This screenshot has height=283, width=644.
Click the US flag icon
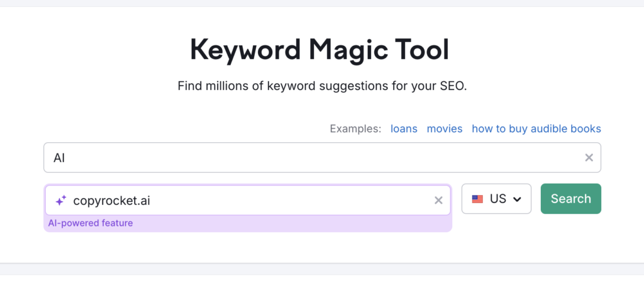[x=478, y=199]
